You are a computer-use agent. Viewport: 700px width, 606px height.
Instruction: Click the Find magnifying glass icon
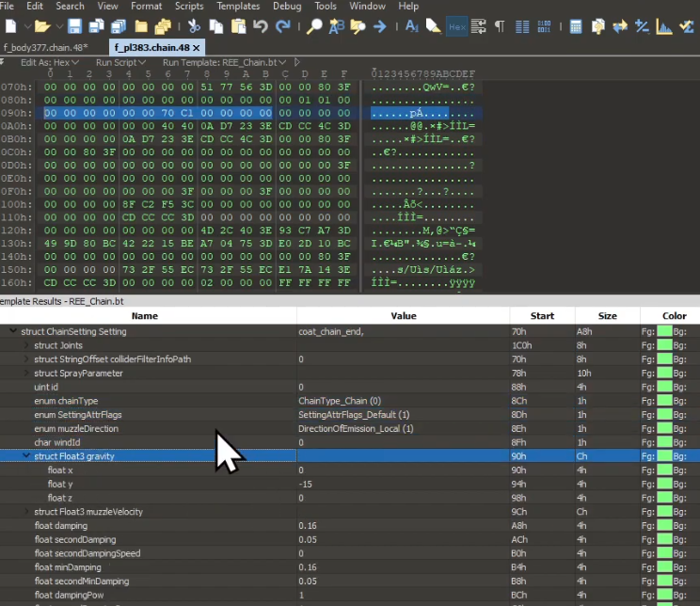(314, 26)
